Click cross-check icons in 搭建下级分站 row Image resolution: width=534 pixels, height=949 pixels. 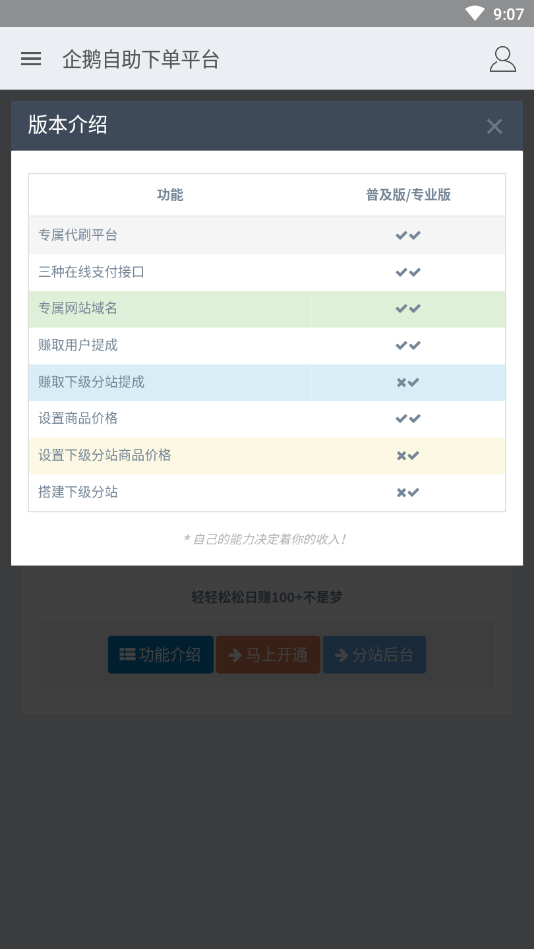coord(408,492)
